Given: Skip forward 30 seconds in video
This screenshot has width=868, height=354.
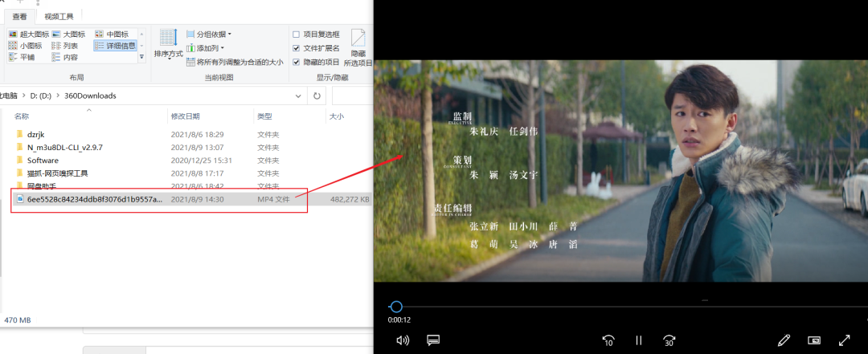Looking at the screenshot, I should click(x=669, y=340).
